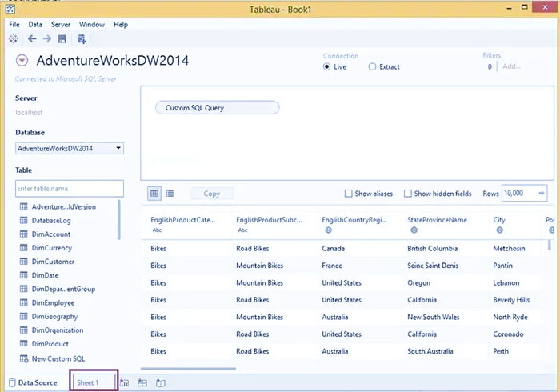Click the new worksheet icon
The width and height of the screenshot is (560, 392).
[x=124, y=382]
